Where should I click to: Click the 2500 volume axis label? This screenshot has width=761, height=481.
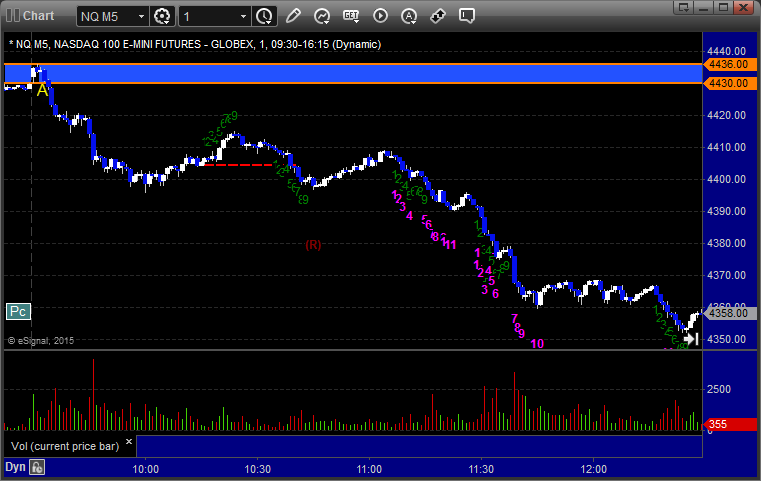pos(719,390)
